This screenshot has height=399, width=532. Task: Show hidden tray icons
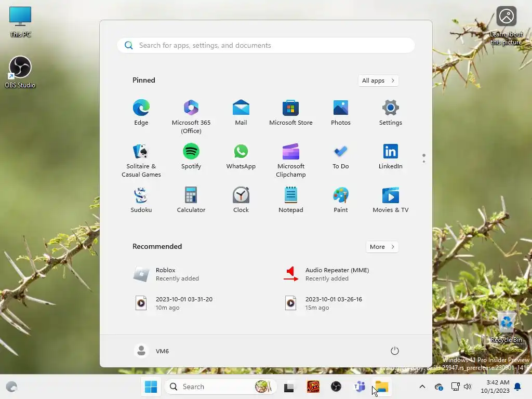pyautogui.click(x=422, y=387)
